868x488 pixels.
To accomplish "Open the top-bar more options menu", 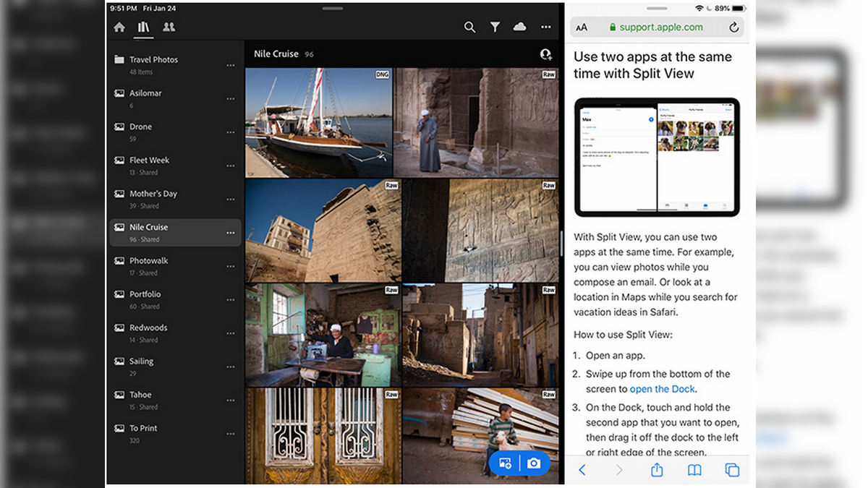I will (x=545, y=27).
